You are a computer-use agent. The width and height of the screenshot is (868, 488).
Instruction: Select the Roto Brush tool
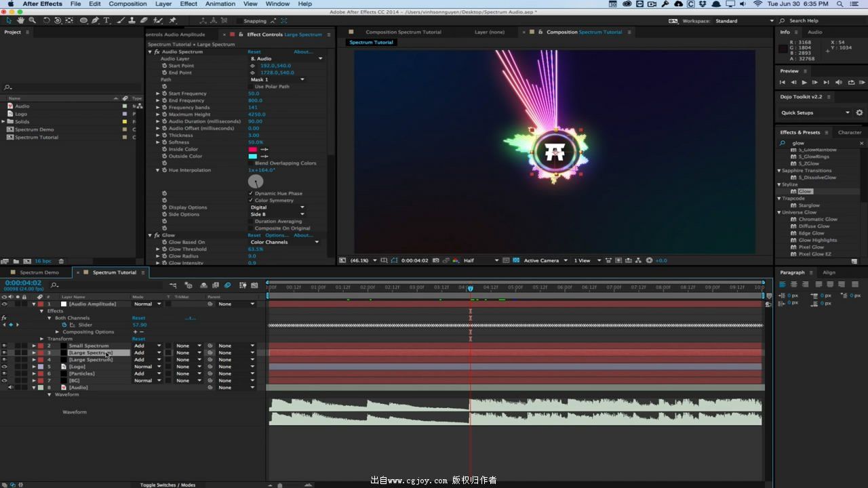(x=159, y=20)
